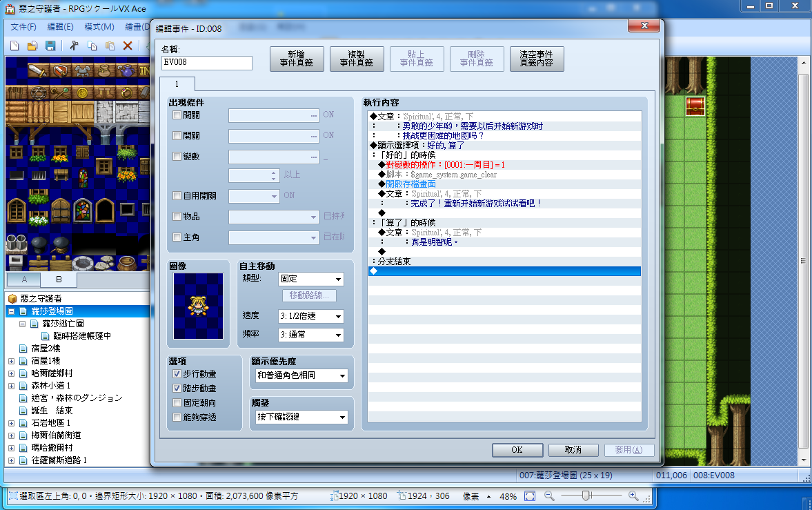The image size is (812, 510).
Task: Click the position icon beside 1924, 306
Action: click(x=402, y=496)
